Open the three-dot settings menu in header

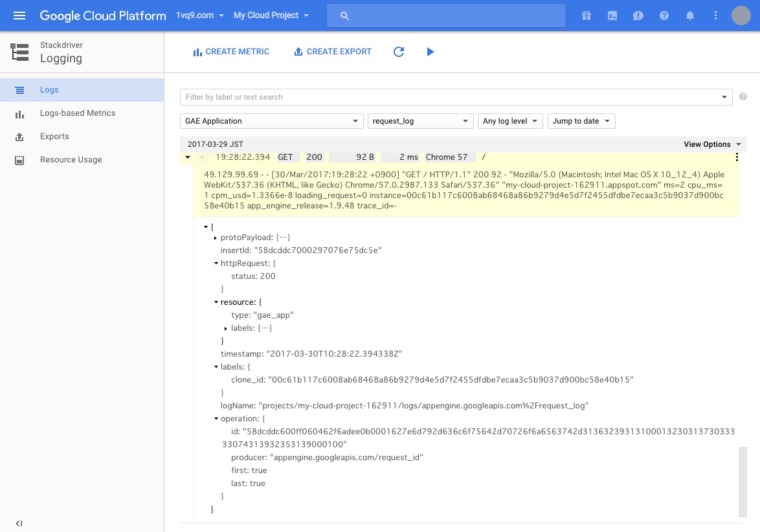[x=715, y=16]
